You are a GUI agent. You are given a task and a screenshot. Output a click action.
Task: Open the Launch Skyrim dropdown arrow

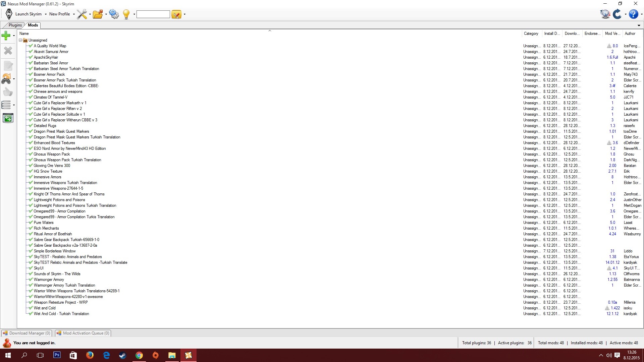(46, 14)
